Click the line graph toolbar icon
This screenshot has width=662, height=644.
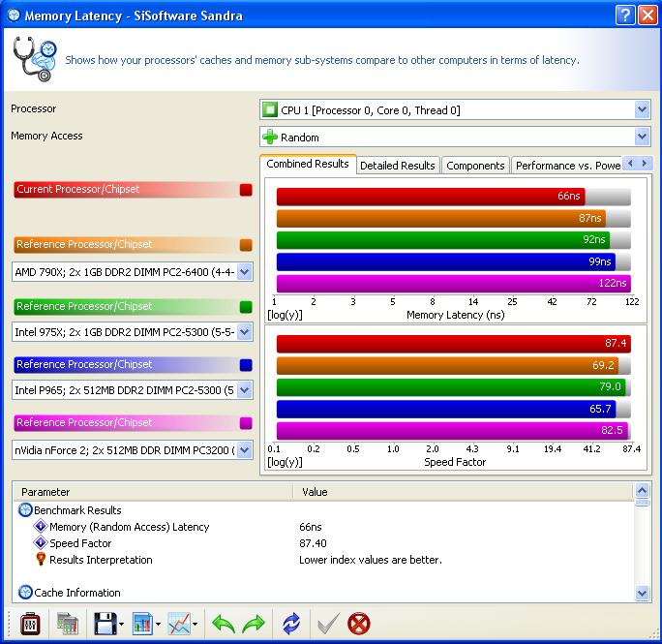(179, 624)
